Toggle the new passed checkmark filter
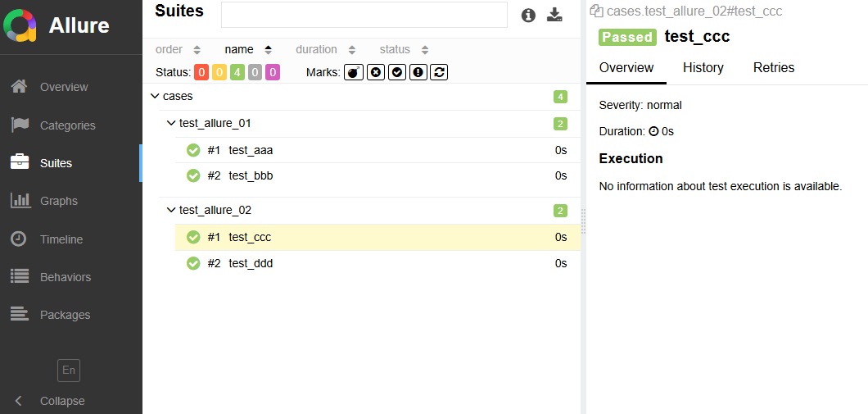The image size is (868, 414). 397,72
